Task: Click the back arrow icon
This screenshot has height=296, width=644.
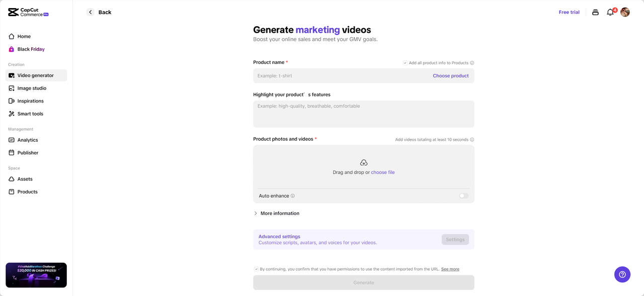Action: pos(91,12)
